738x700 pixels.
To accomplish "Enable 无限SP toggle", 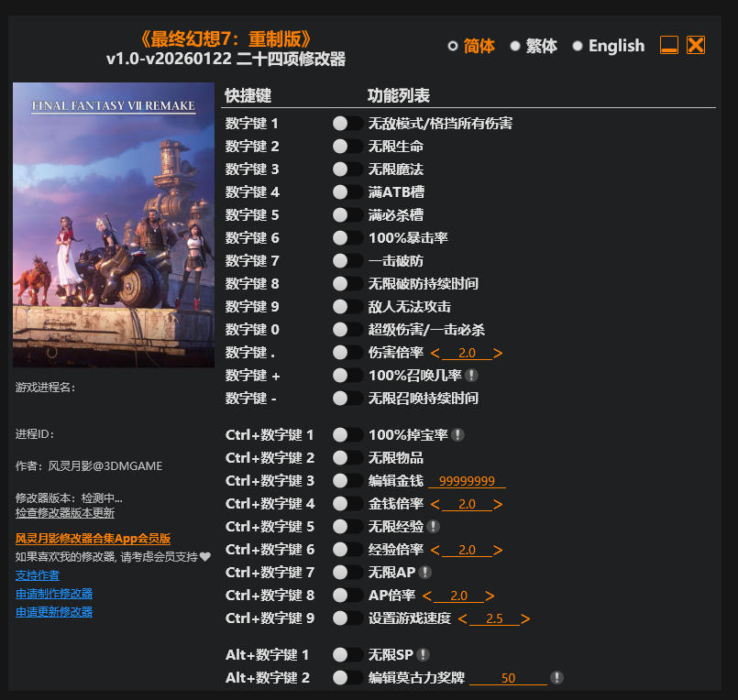I will pyautogui.click(x=347, y=655).
